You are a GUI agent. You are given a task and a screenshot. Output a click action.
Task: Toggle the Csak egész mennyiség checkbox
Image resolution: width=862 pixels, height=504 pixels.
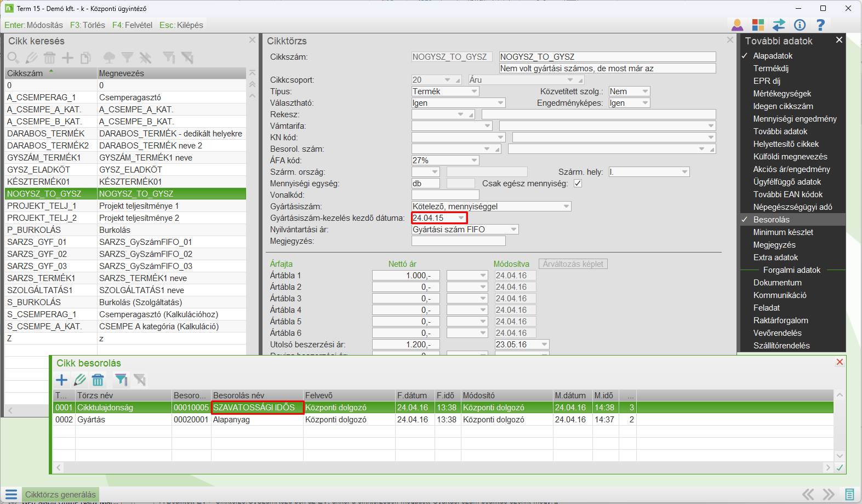[x=578, y=184]
